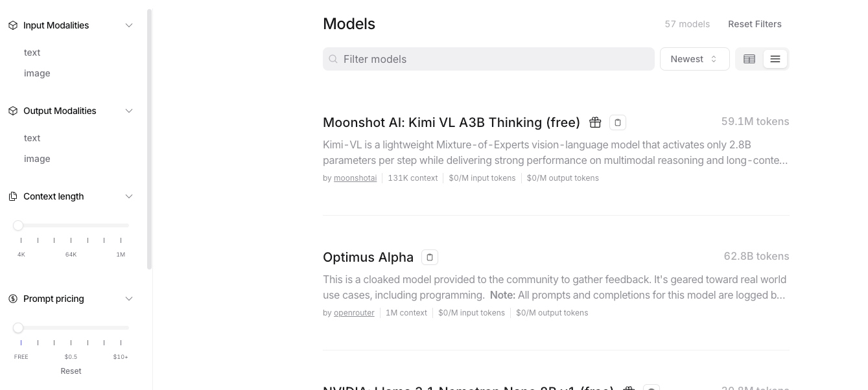Toggle image under Input Modalities
Viewport: 868px width, 390px height.
pyautogui.click(x=37, y=73)
